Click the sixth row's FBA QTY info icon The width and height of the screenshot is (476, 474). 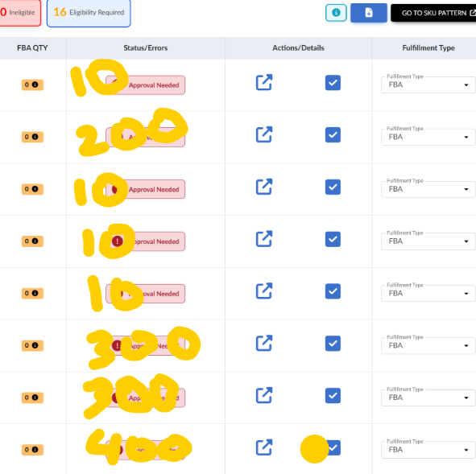(35, 345)
